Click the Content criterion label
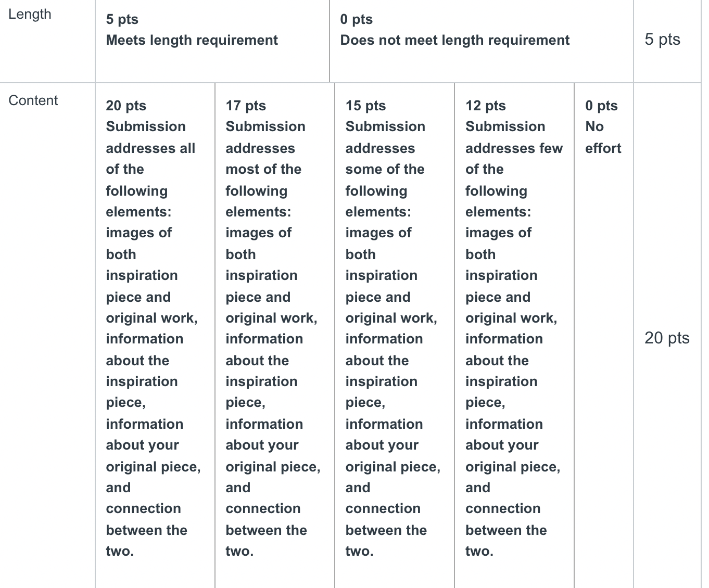Viewport: 709px width, 588px height. [33, 100]
